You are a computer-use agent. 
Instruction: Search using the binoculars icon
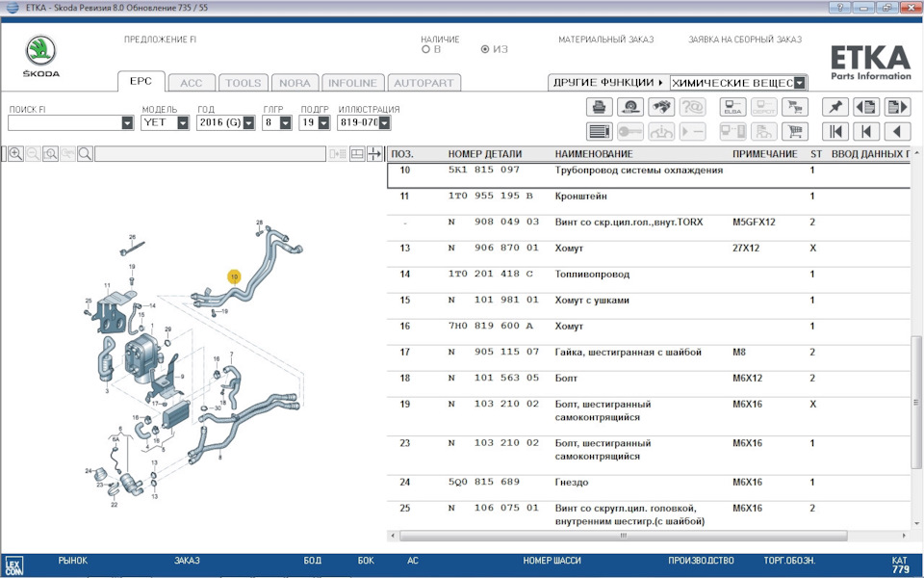(661, 107)
